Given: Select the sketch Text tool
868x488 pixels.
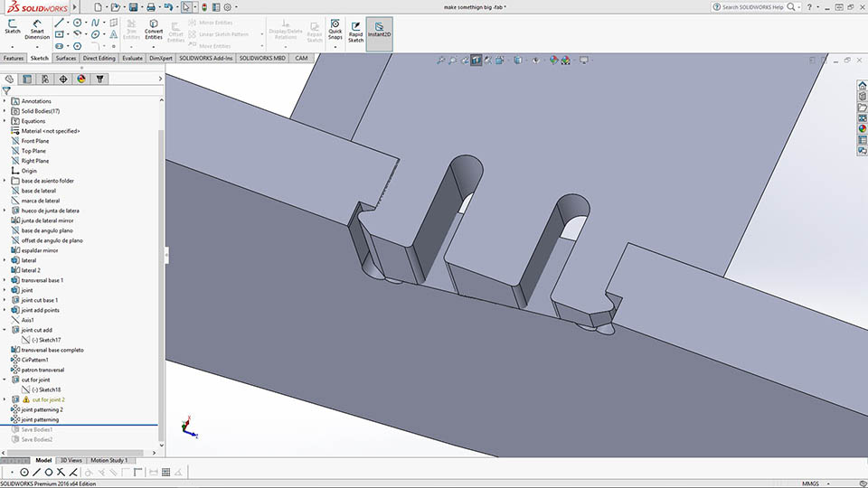Looking at the screenshot, I should 114,34.
